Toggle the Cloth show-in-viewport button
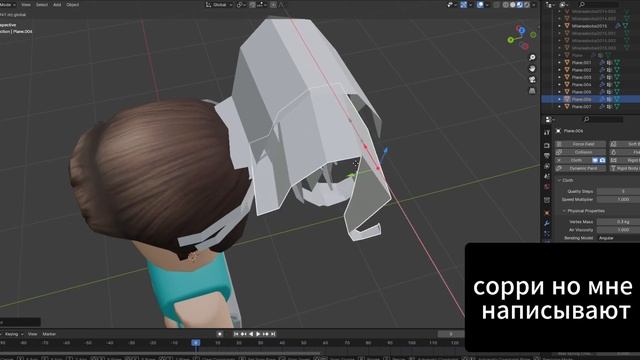The image size is (640, 360). pyautogui.click(x=595, y=160)
